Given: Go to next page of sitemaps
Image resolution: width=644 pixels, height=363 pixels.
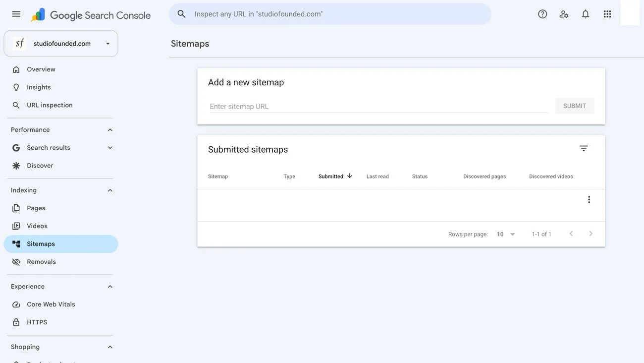Looking at the screenshot, I should tap(590, 234).
